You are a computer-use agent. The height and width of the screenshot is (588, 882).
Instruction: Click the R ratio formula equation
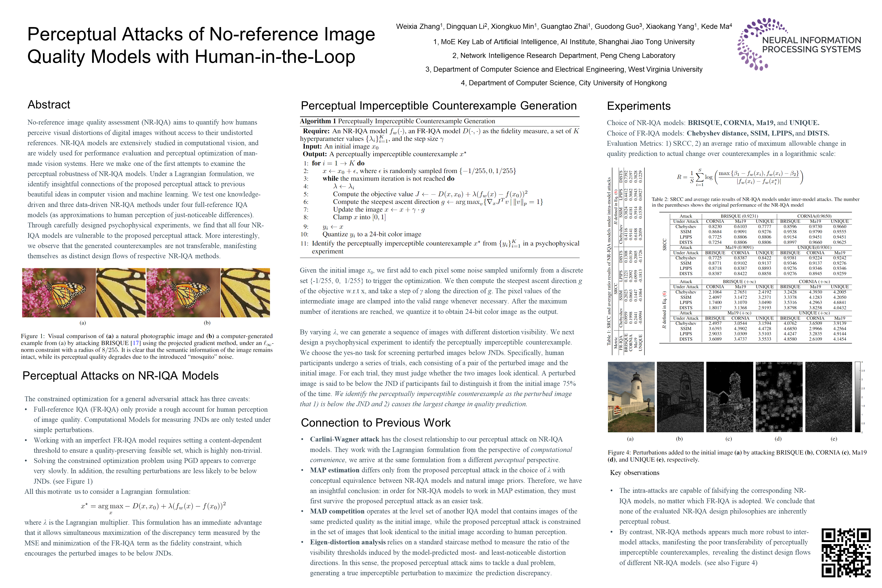(740, 177)
